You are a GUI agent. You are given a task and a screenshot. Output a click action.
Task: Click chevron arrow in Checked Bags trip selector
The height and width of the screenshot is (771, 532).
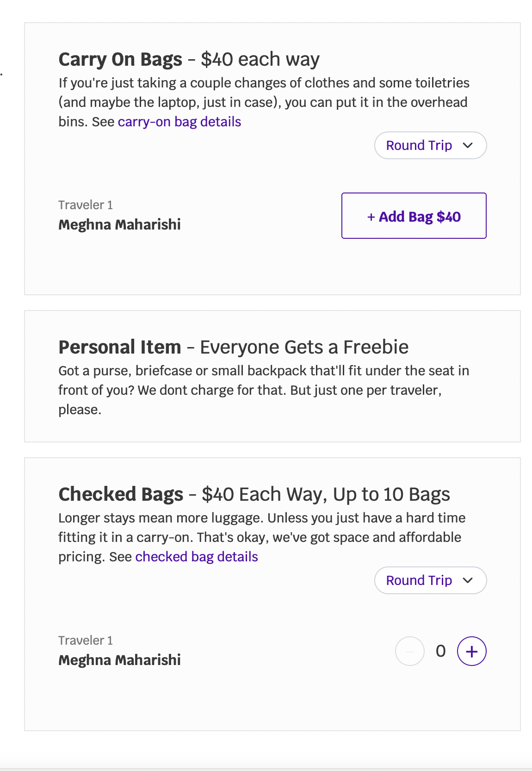(x=468, y=580)
